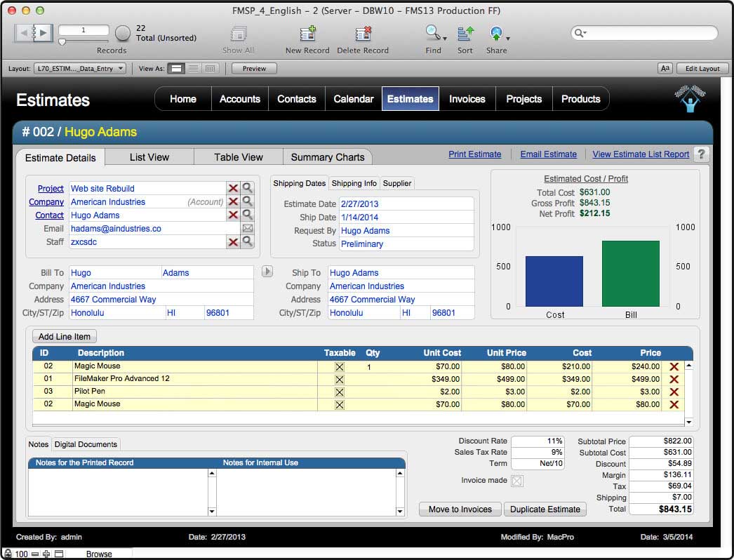The height and width of the screenshot is (560, 734).
Task: Click the record navigation slider handle
Action: (62, 42)
